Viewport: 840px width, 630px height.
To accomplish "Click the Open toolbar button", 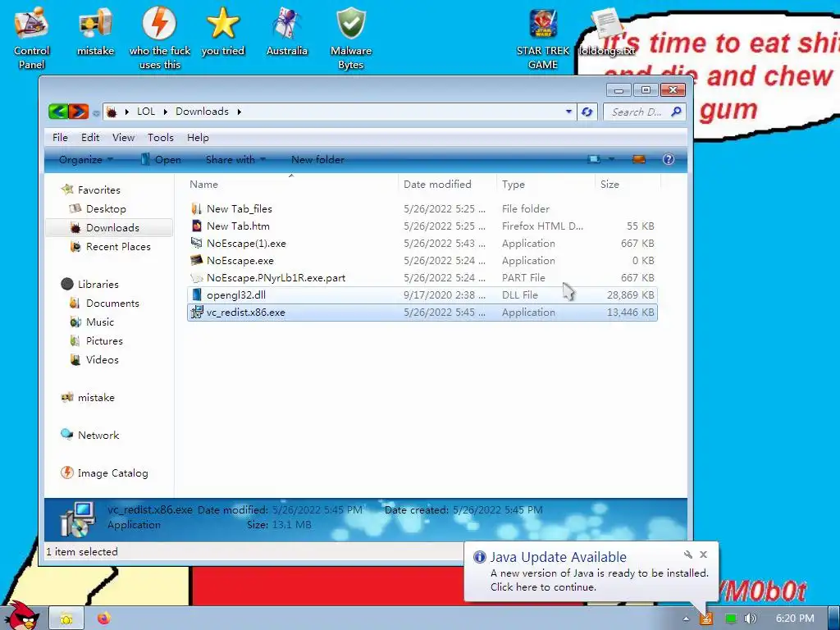I will (161, 159).
